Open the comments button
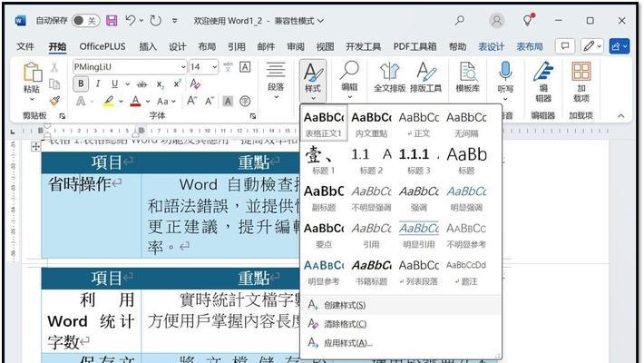 (x=565, y=46)
